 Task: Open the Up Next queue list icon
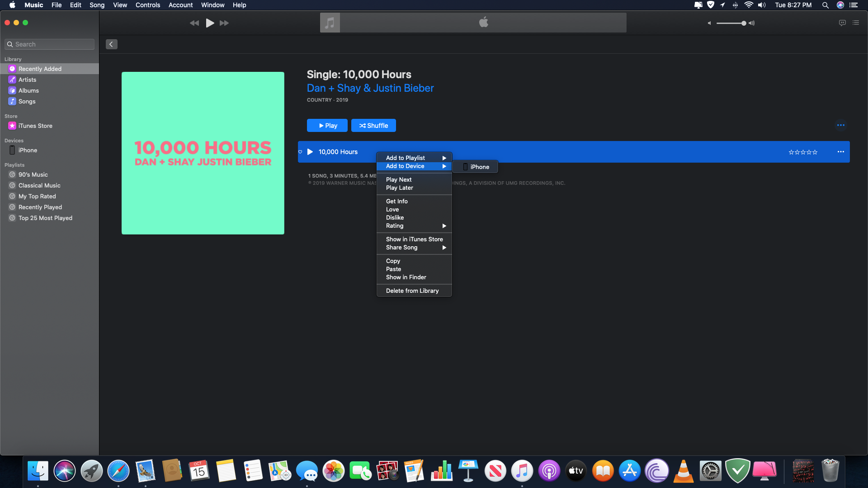click(856, 23)
